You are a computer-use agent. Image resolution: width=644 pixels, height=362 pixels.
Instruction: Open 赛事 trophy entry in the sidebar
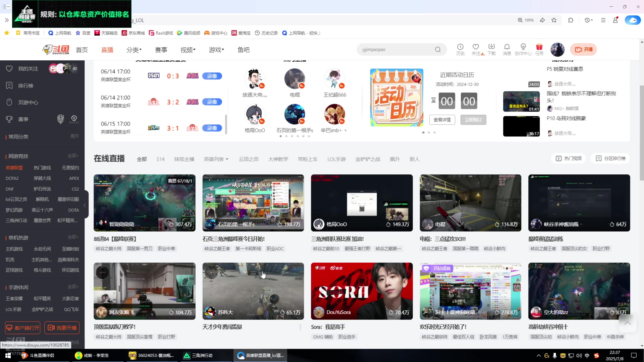click(x=23, y=119)
